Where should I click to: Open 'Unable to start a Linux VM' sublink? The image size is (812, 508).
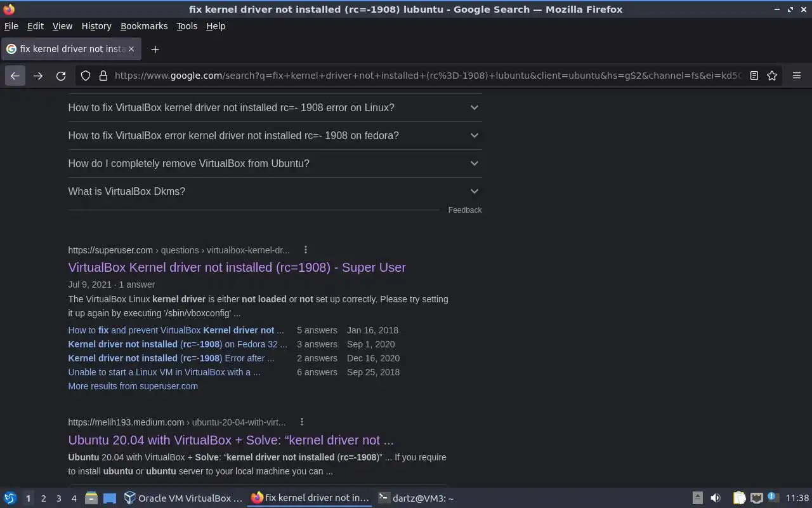click(x=164, y=372)
